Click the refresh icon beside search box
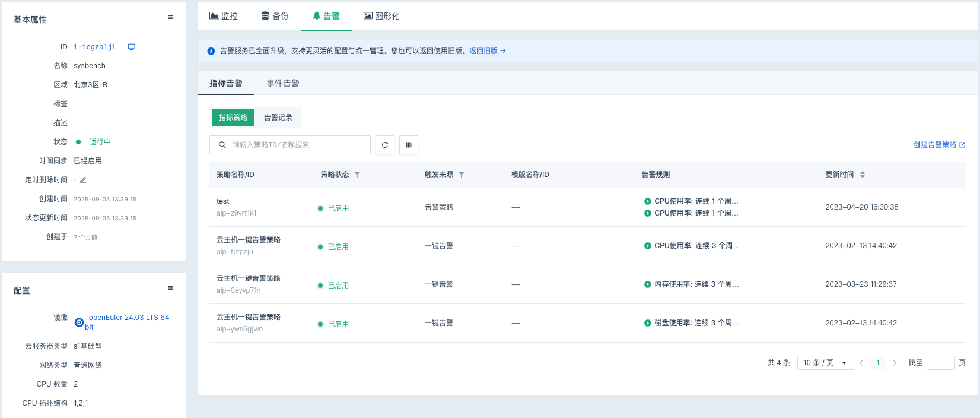The height and width of the screenshot is (418, 980). point(385,145)
